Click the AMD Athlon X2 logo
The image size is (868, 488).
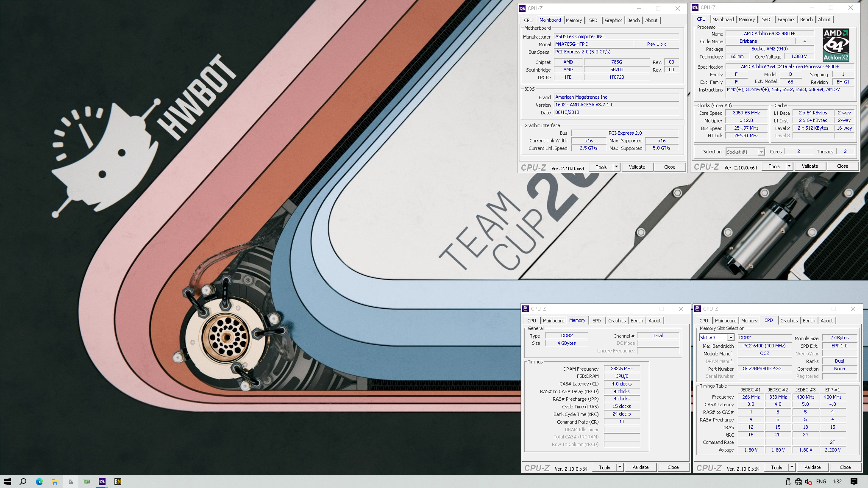[x=836, y=45]
